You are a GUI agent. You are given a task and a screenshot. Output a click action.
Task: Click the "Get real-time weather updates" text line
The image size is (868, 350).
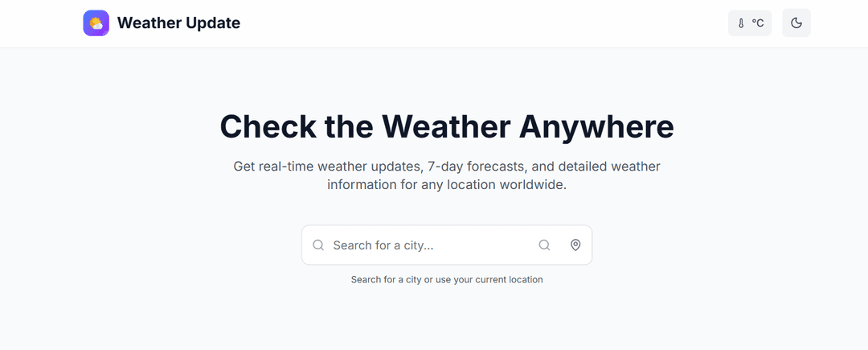click(x=446, y=167)
